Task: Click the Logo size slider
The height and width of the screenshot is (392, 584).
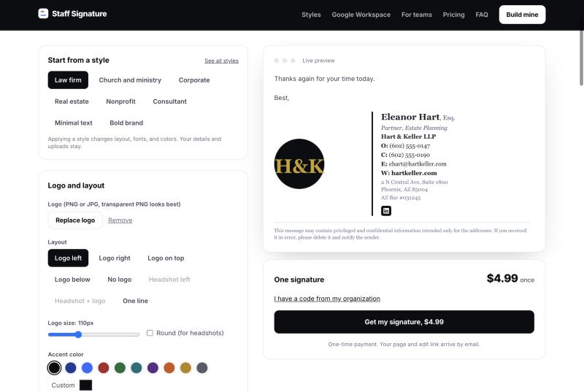Action: pos(93,334)
